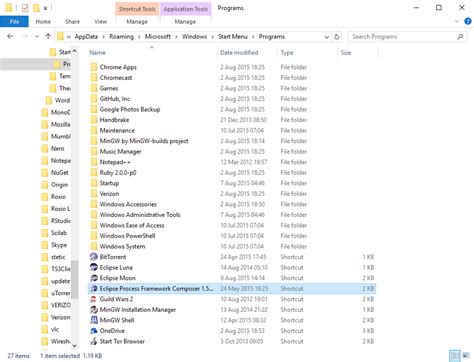Open Customize Quick Access Toolbar dropdown
474x362 pixels.
pyautogui.click(x=45, y=8)
